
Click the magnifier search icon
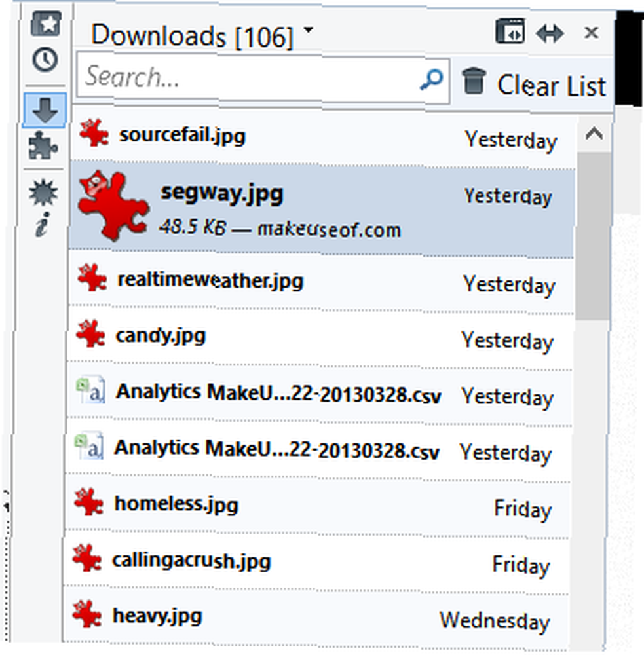(431, 79)
